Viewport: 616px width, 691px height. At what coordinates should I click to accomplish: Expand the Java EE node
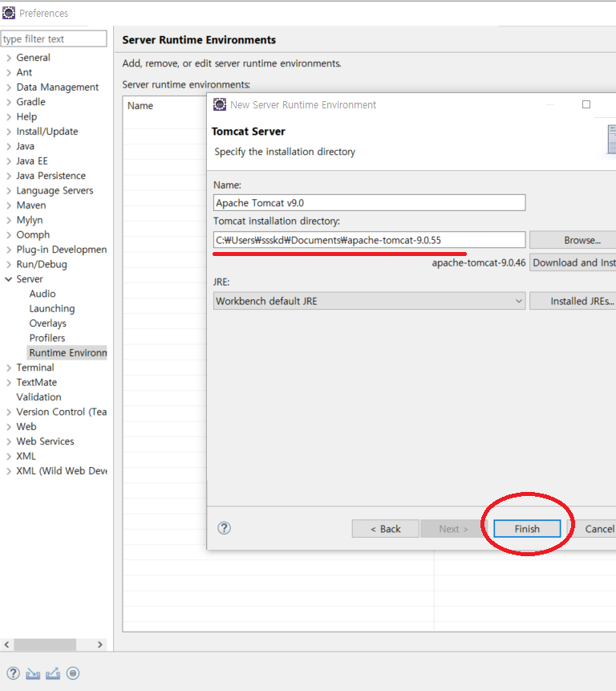[x=8, y=161]
